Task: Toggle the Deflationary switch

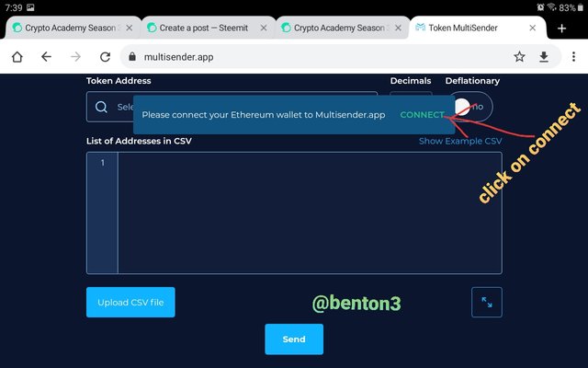Action: click(x=471, y=107)
